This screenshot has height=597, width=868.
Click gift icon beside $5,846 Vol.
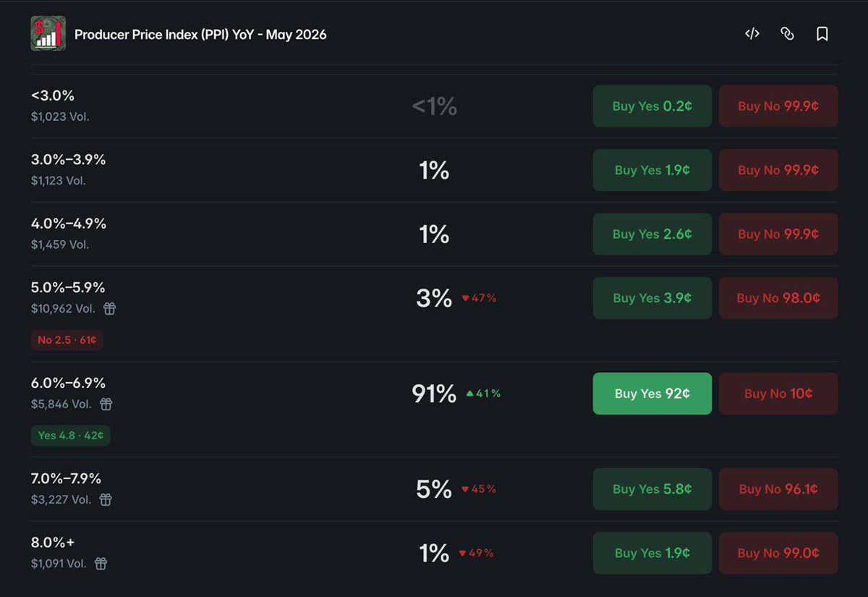pos(106,405)
